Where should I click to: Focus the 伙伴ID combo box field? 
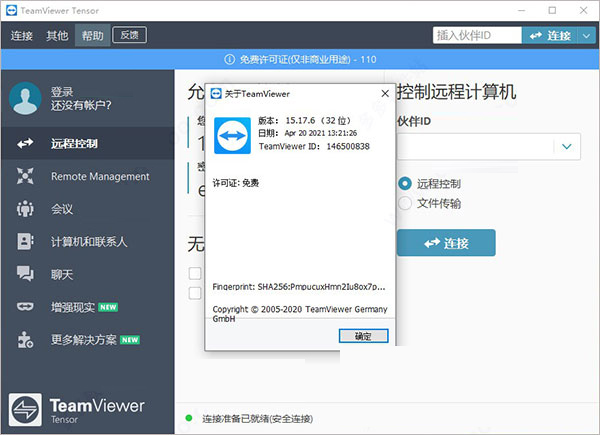(x=489, y=146)
